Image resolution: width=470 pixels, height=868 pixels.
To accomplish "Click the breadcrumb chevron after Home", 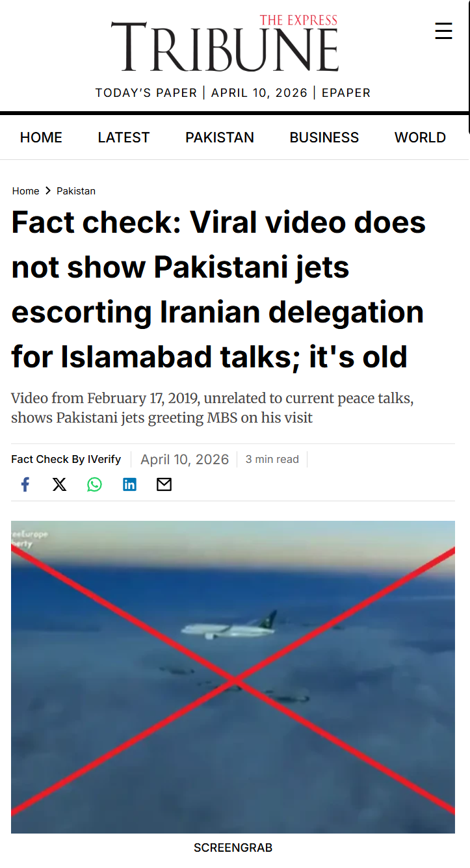I will pos(48,191).
